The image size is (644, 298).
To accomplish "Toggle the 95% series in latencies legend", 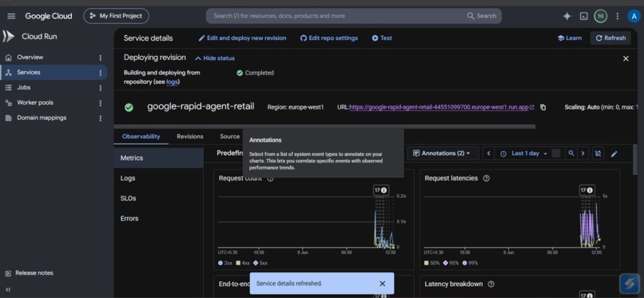I will [451, 263].
